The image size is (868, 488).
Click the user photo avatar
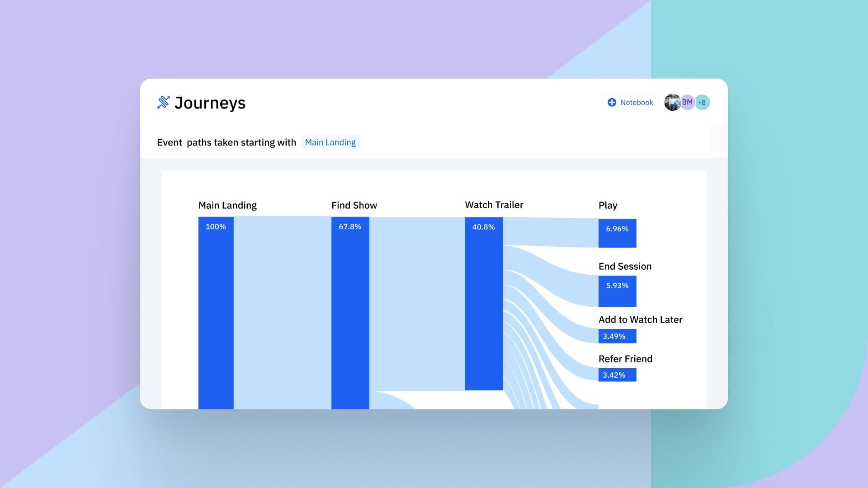click(x=671, y=103)
